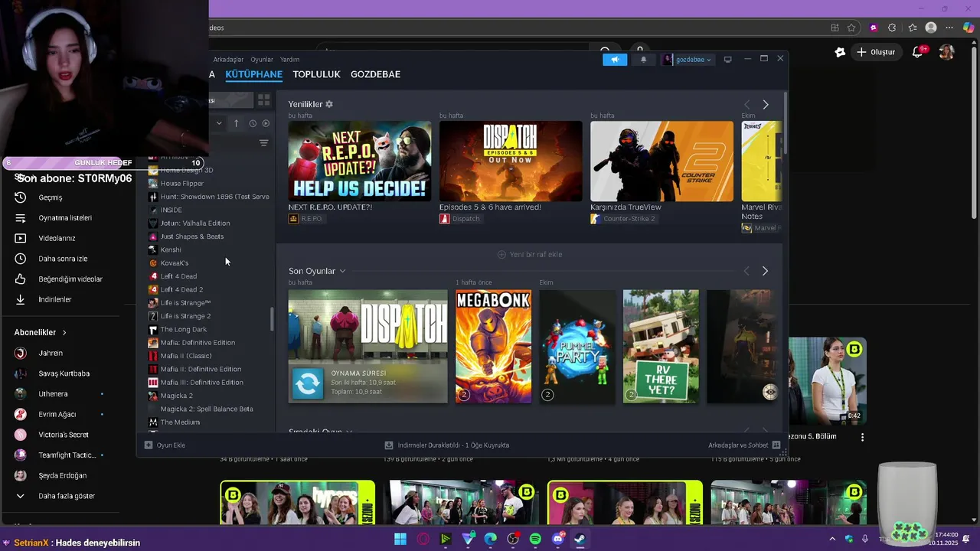Open Discord from the taskbar
The image size is (980, 551).
click(558, 539)
